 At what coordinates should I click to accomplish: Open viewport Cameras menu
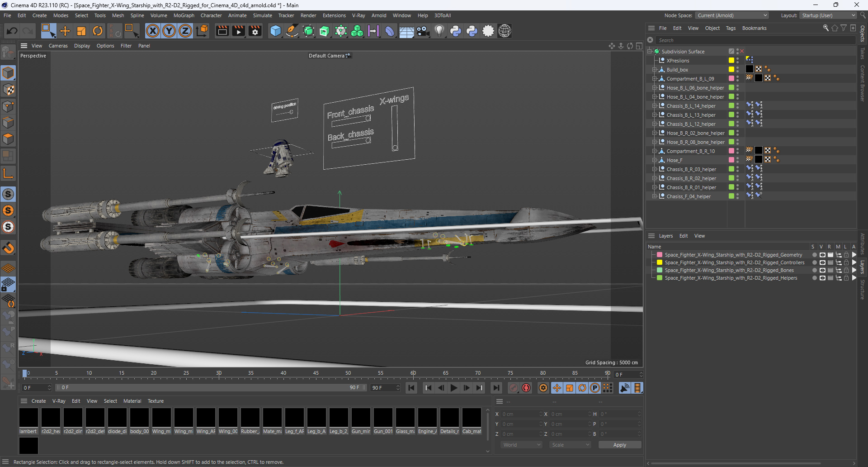click(58, 46)
